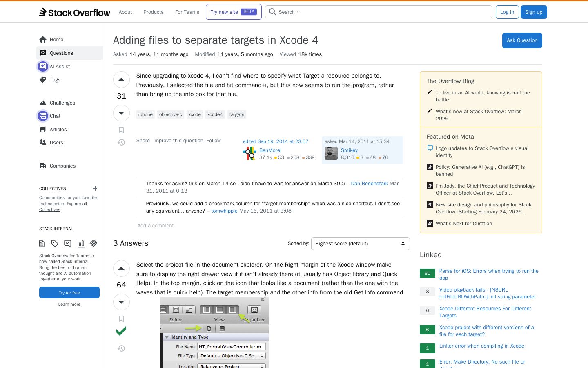
Task: Open the Products menu
Action: point(154,12)
